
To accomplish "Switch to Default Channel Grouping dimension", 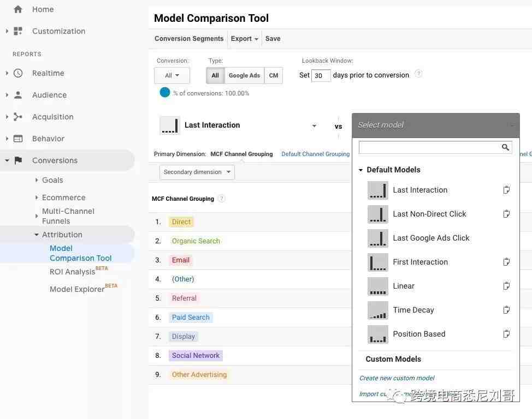I will click(x=315, y=154).
